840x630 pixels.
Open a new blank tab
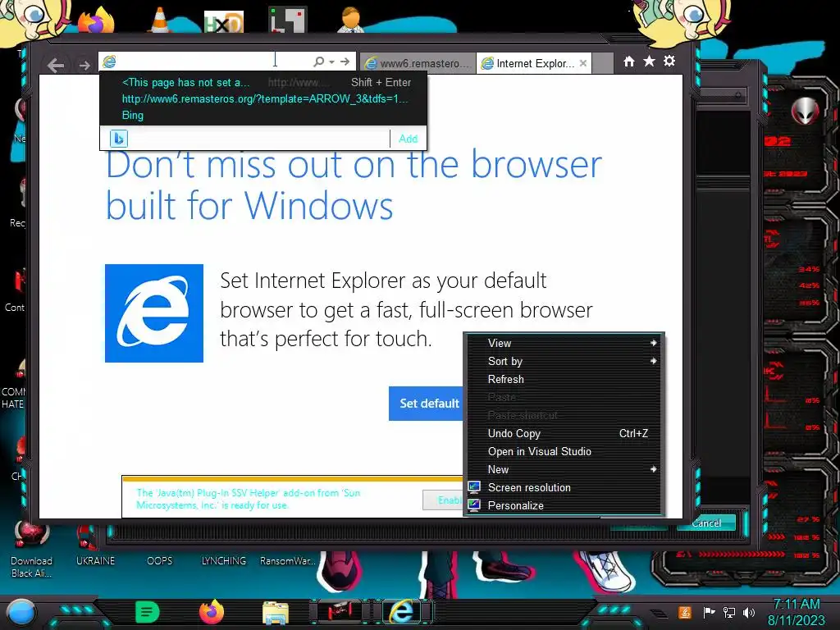click(603, 63)
